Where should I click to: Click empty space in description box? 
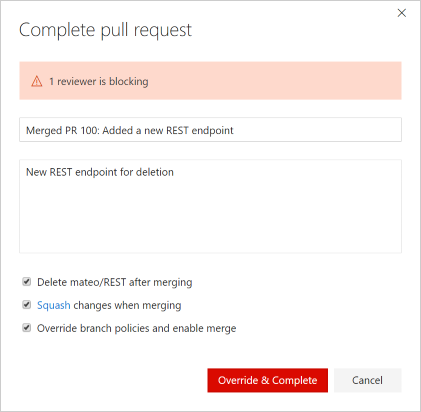[210, 220]
